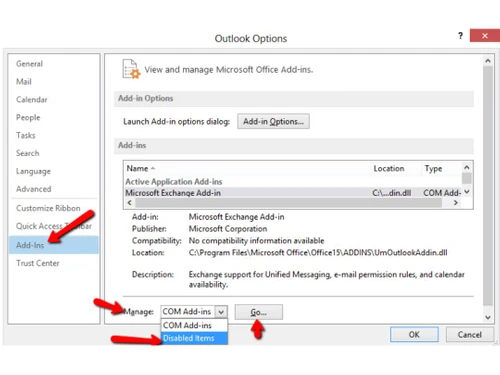
Task: Dismiss the dialog with Cancel
Action: point(470,334)
